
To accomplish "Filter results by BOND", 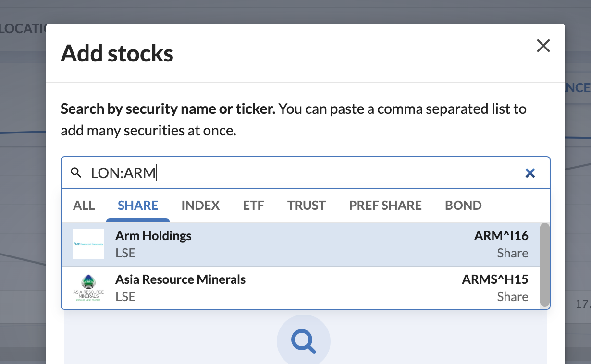I will point(463,206).
